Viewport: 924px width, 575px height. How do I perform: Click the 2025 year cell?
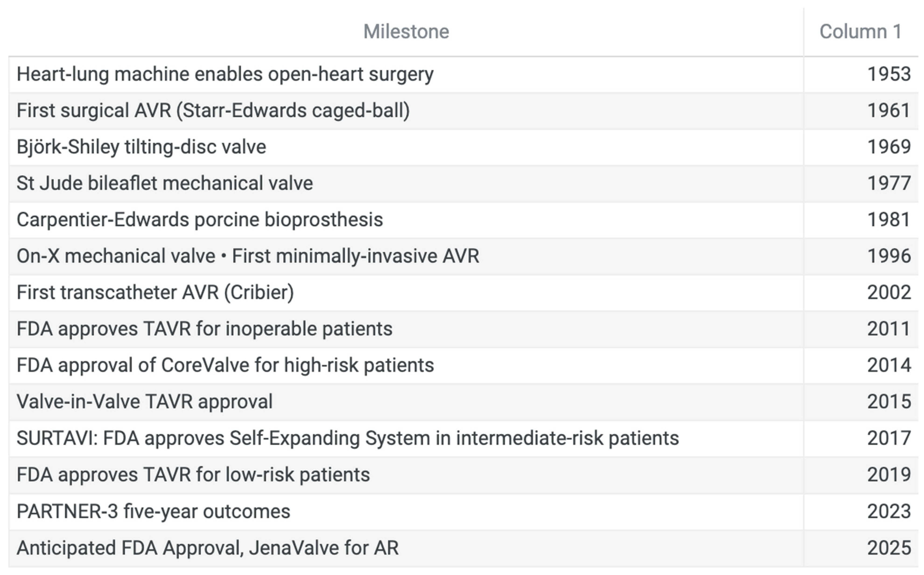tap(889, 548)
